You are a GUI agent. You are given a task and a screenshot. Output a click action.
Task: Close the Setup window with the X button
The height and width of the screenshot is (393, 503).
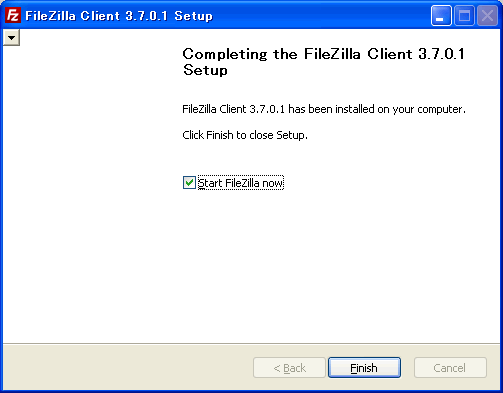click(x=487, y=15)
